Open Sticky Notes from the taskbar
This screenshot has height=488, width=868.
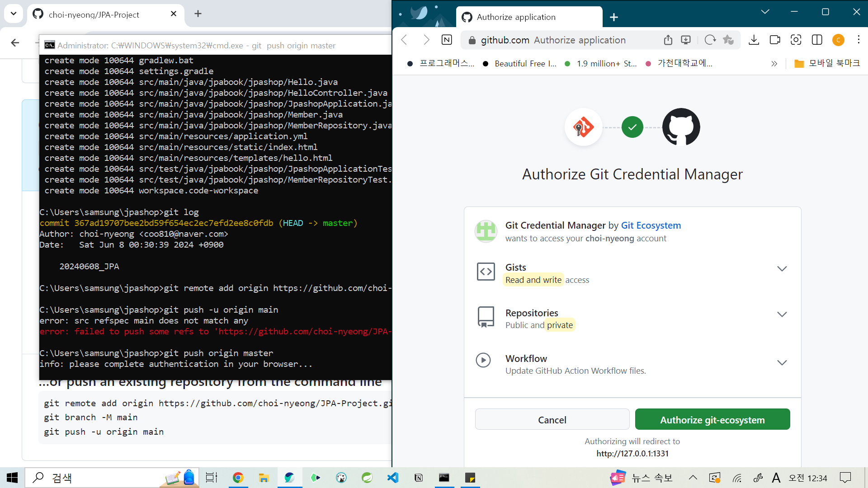point(470,478)
